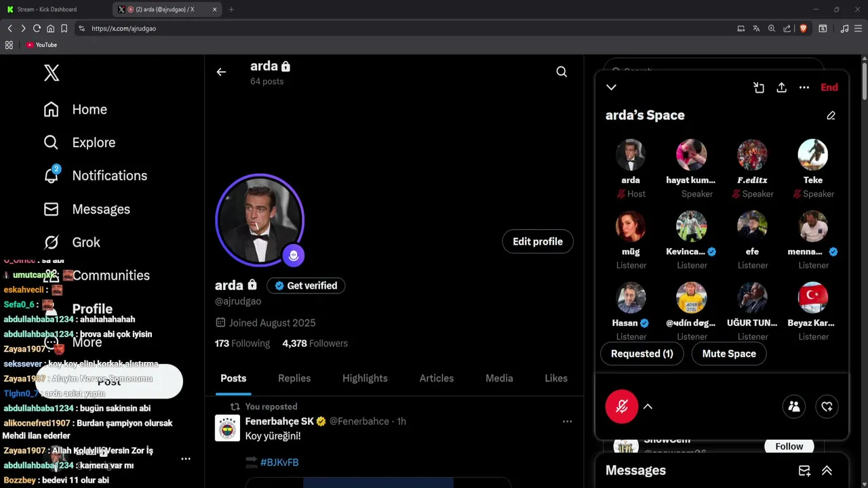Open Grok in the sidebar
The image size is (868, 488).
(72, 242)
